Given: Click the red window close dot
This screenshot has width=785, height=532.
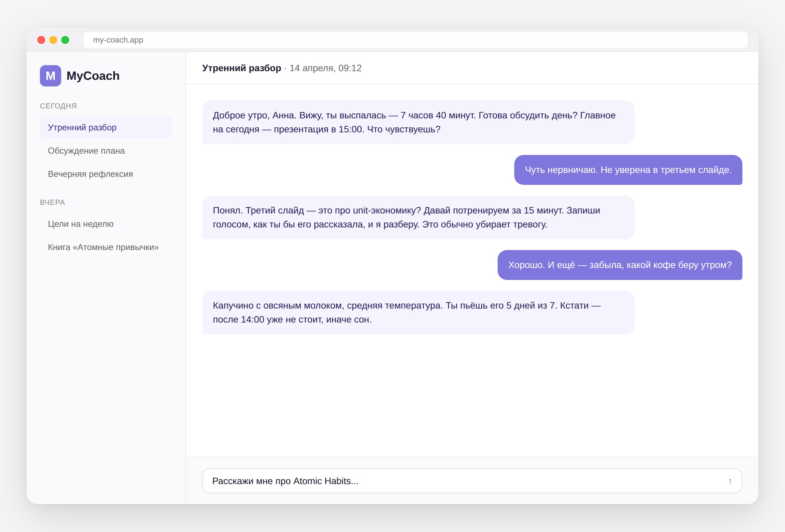Looking at the screenshot, I should 41,40.
